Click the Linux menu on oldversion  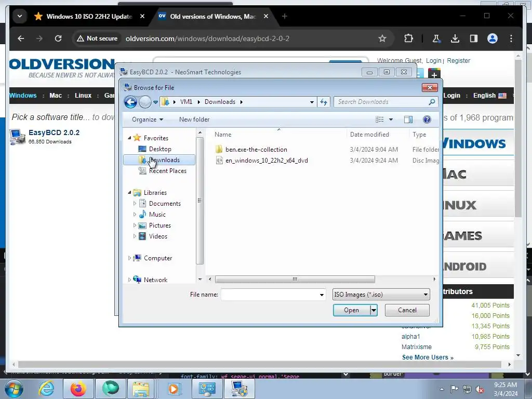click(x=83, y=96)
